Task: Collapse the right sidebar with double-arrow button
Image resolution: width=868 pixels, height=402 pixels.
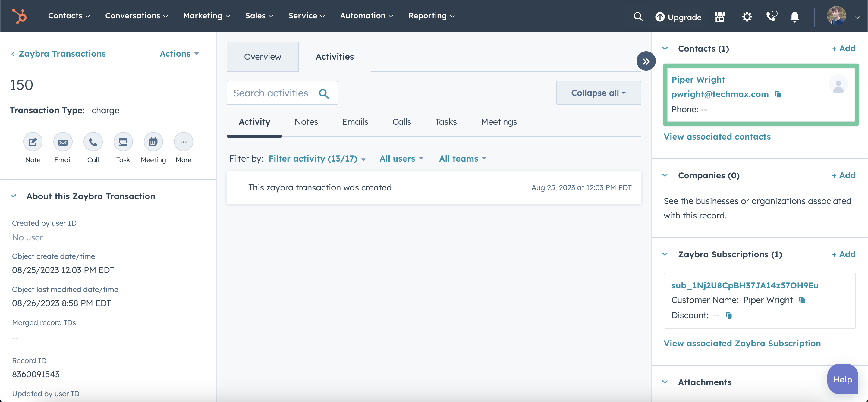Action: pyautogui.click(x=646, y=61)
